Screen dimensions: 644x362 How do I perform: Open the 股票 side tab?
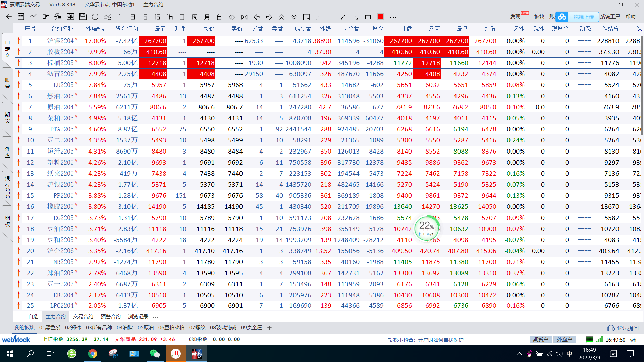tap(7, 83)
